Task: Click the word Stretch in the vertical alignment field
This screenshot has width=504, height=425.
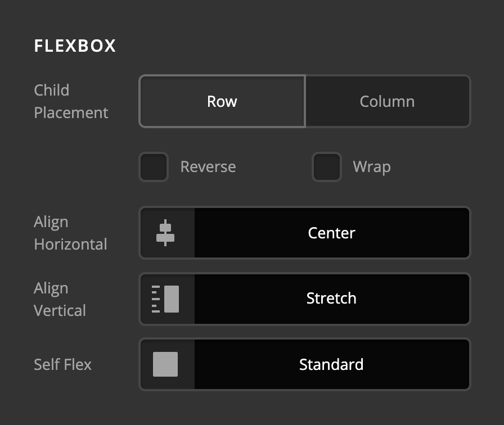Action: click(x=331, y=298)
